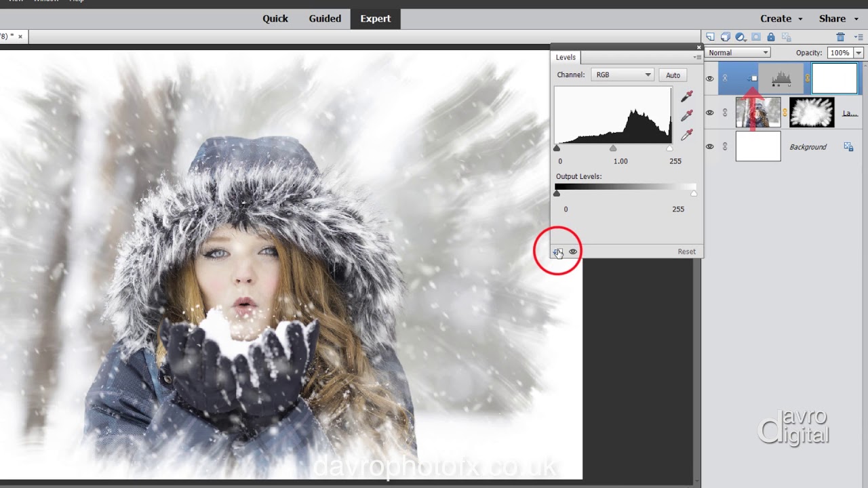
Task: Click the clipping indicator on the Levels layer
Action: click(x=752, y=79)
